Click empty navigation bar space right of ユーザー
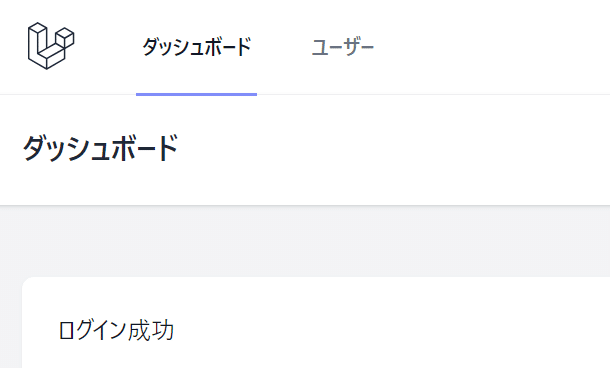Viewport: 610px width, 368px height. [492, 47]
